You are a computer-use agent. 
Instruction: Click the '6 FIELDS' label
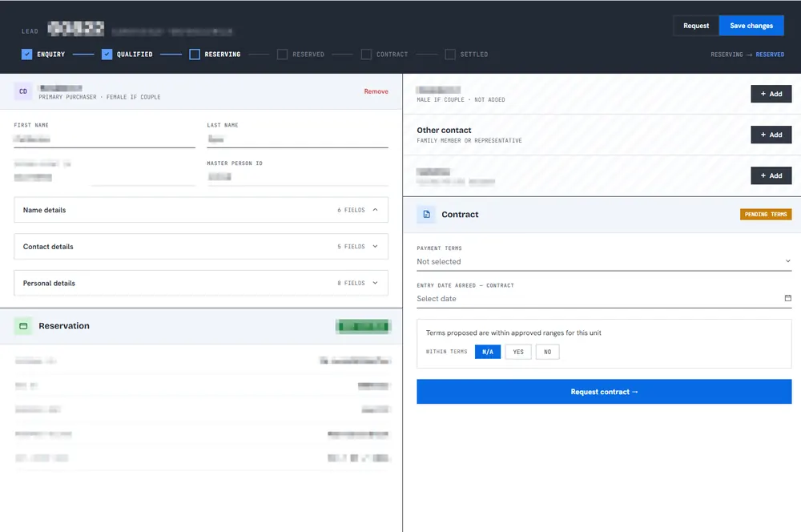point(351,210)
